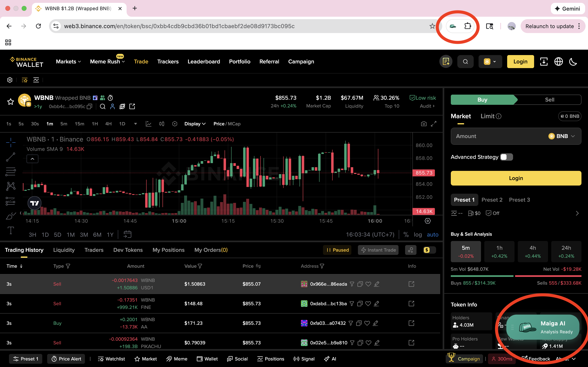Open the BNB currency dropdown in Amount
The height and width of the screenshot is (367, 588).
click(562, 136)
